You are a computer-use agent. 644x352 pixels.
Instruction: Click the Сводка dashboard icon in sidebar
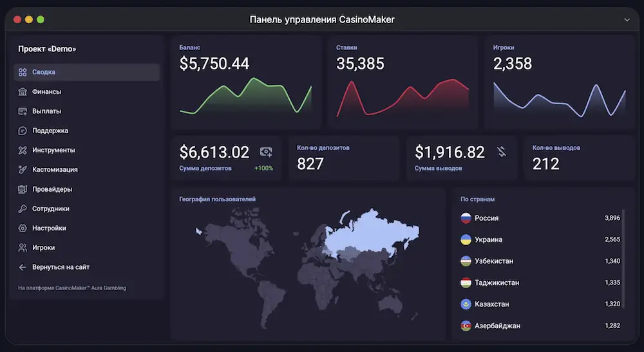[x=23, y=72]
